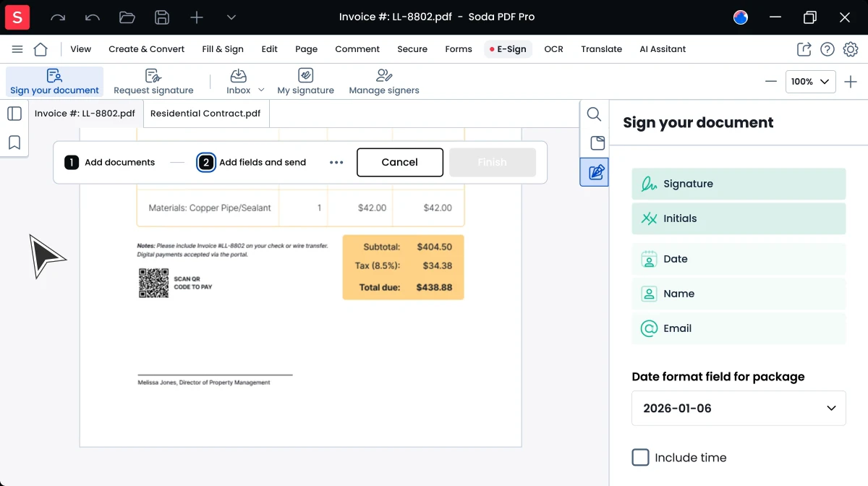Image resolution: width=868 pixels, height=486 pixels.
Task: Toggle the left sidebar panel icon
Action: pyautogui.click(x=14, y=114)
